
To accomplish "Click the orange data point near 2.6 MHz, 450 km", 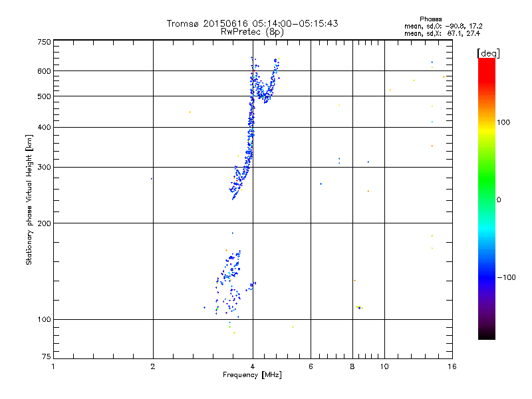I will (190, 112).
